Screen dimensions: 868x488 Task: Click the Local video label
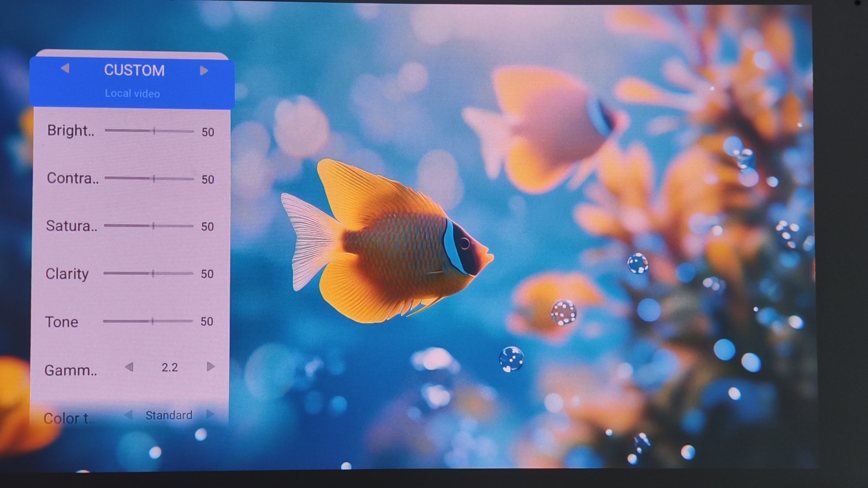[132, 94]
